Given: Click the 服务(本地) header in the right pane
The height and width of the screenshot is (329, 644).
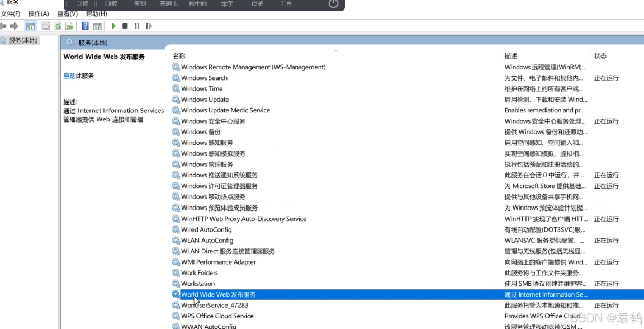Looking at the screenshot, I should [93, 43].
